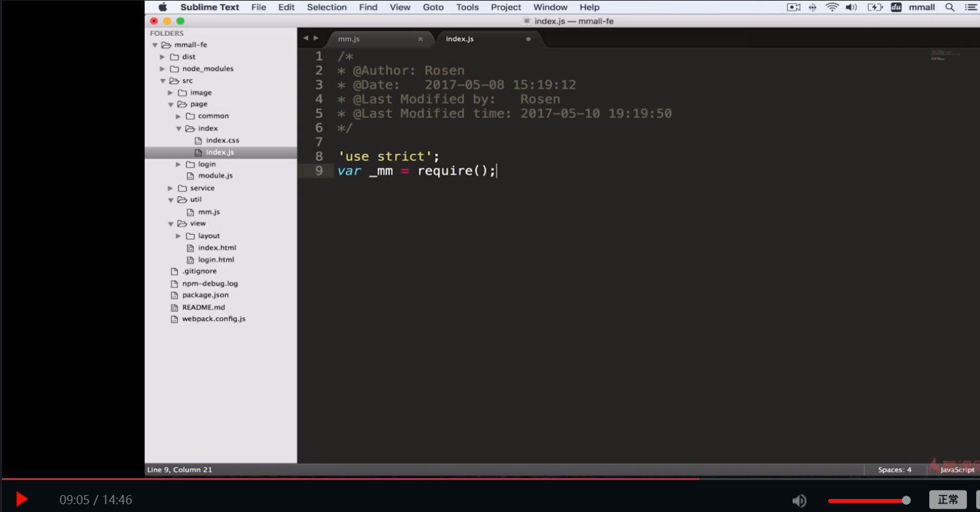Open the Notification Center list icon
The width and height of the screenshot is (980, 512).
[x=970, y=7]
